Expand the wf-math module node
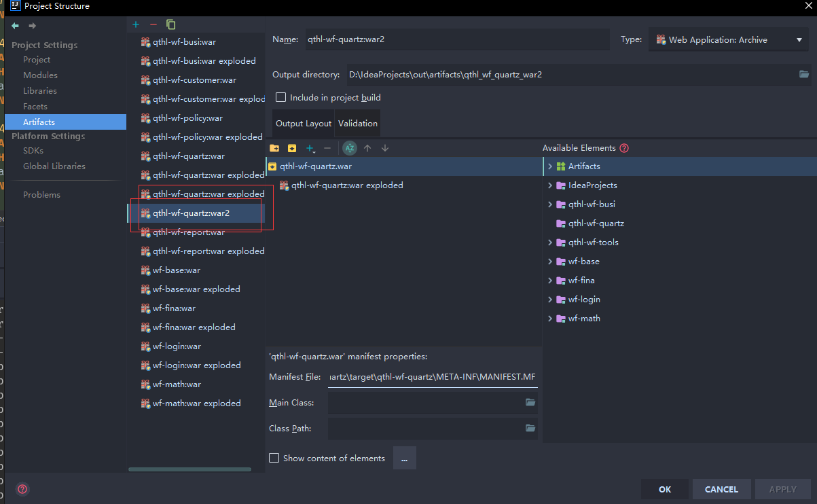This screenshot has height=504, width=817. point(550,319)
